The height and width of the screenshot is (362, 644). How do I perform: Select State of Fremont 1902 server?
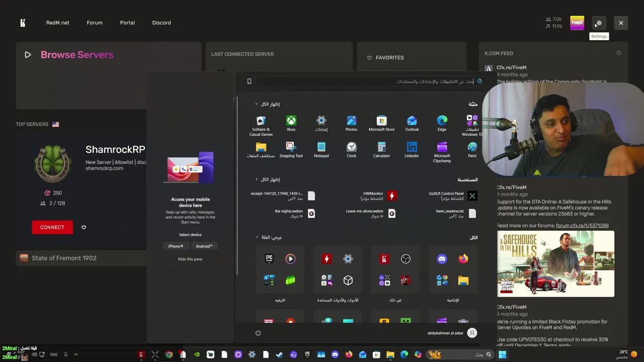pos(80,258)
